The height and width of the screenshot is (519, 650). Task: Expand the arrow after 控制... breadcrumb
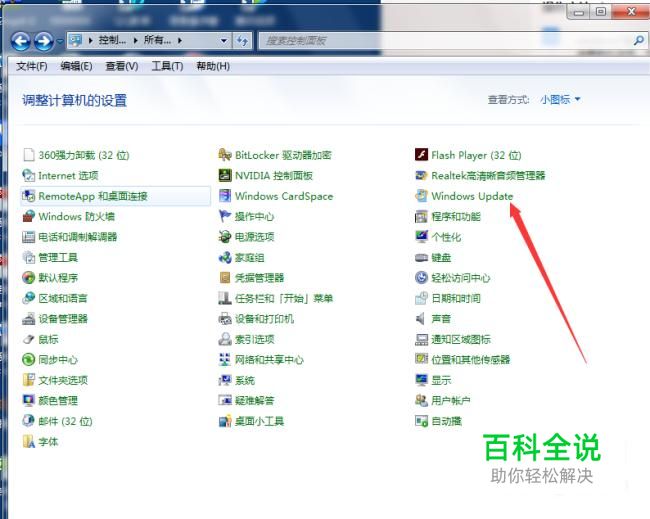[136, 41]
